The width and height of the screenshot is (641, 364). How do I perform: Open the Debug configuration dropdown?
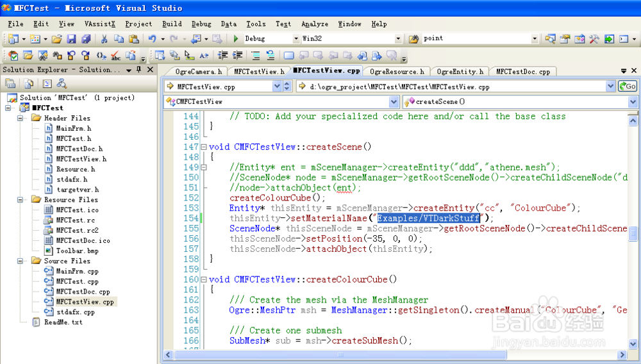tap(296, 39)
